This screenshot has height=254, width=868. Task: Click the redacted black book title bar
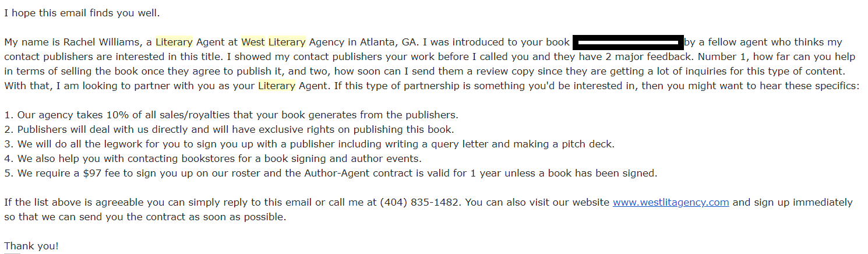pos(628,42)
